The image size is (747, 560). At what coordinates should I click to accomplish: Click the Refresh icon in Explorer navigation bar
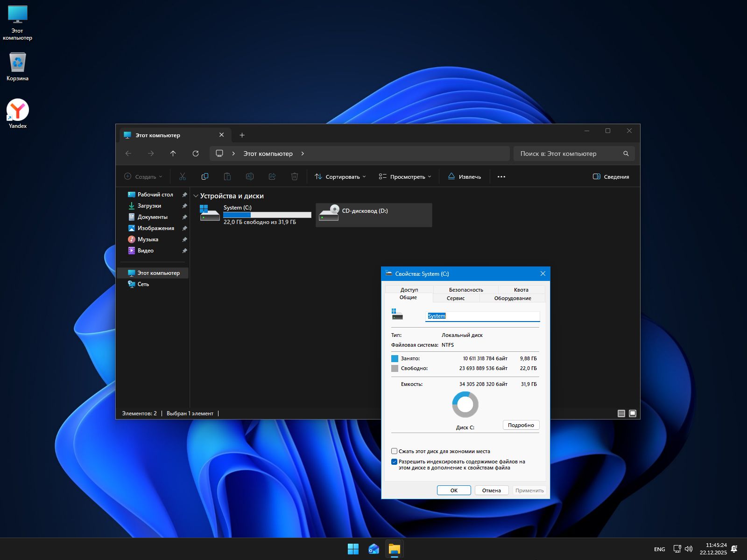pos(196,154)
